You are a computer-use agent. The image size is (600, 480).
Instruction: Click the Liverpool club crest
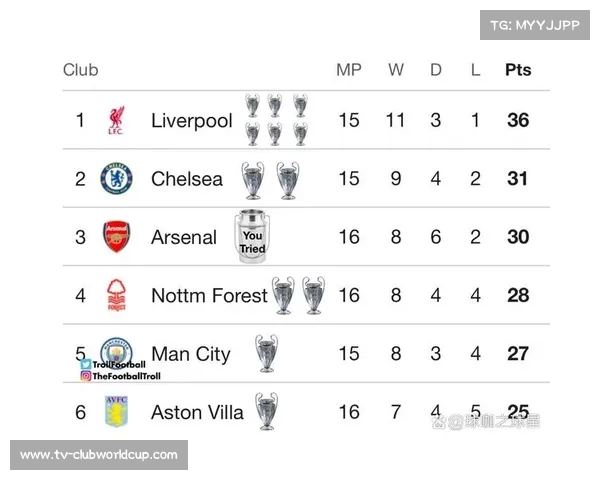pos(116,121)
